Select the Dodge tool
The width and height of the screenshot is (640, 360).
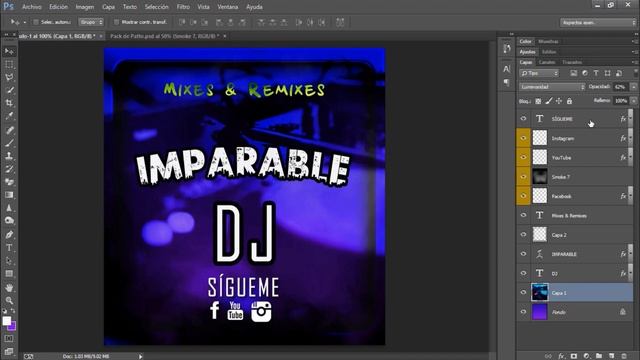(9, 220)
